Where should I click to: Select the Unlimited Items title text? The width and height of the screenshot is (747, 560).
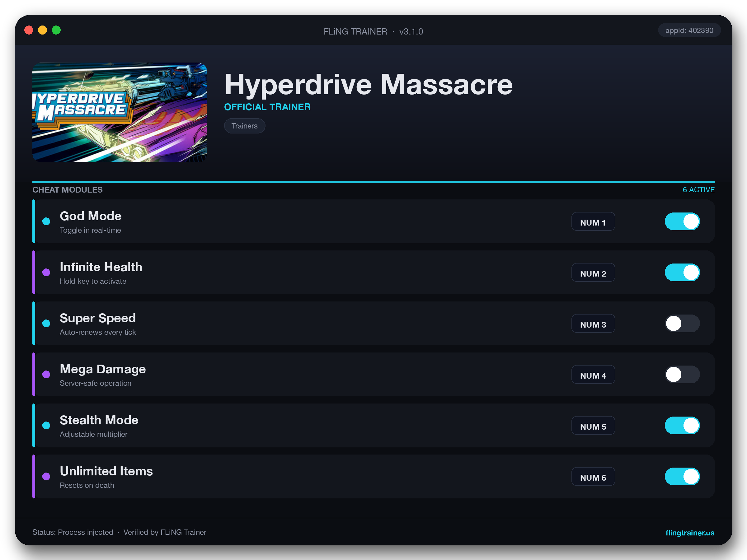tap(106, 471)
